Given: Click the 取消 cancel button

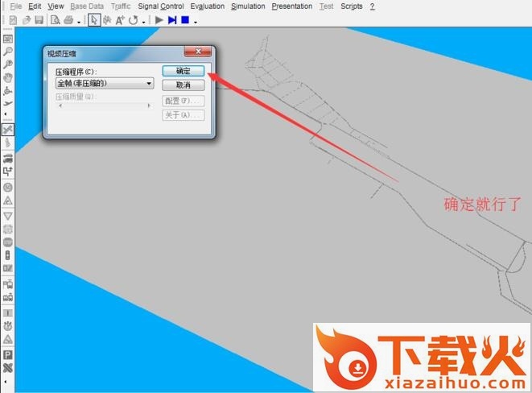Looking at the screenshot, I should coord(184,85).
